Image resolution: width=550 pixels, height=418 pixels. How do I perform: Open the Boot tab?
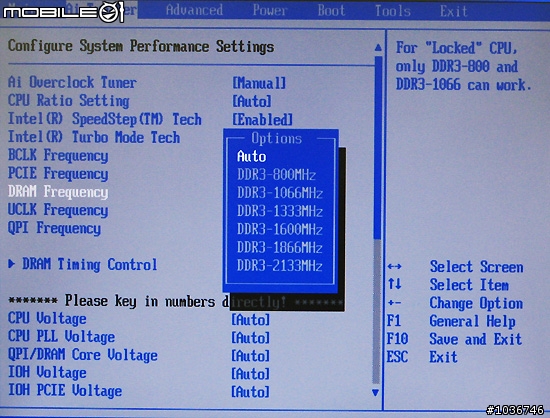(331, 10)
